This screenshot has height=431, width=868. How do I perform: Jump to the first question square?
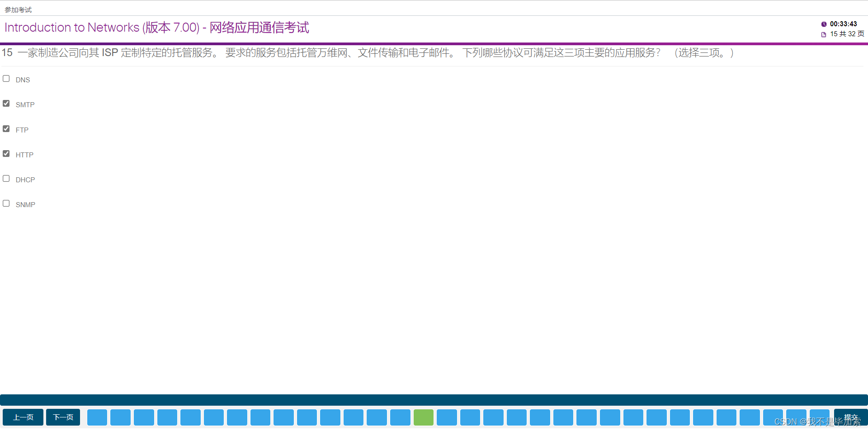tap(97, 417)
